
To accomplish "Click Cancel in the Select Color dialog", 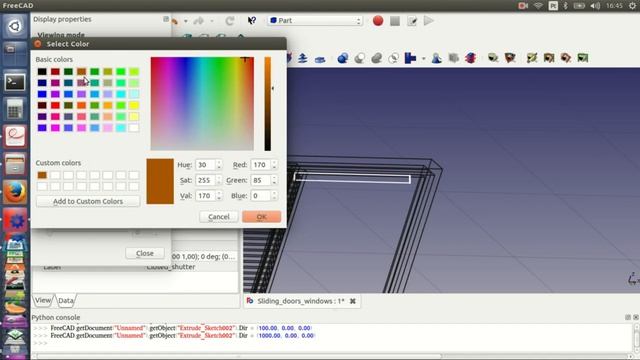I will click(219, 217).
